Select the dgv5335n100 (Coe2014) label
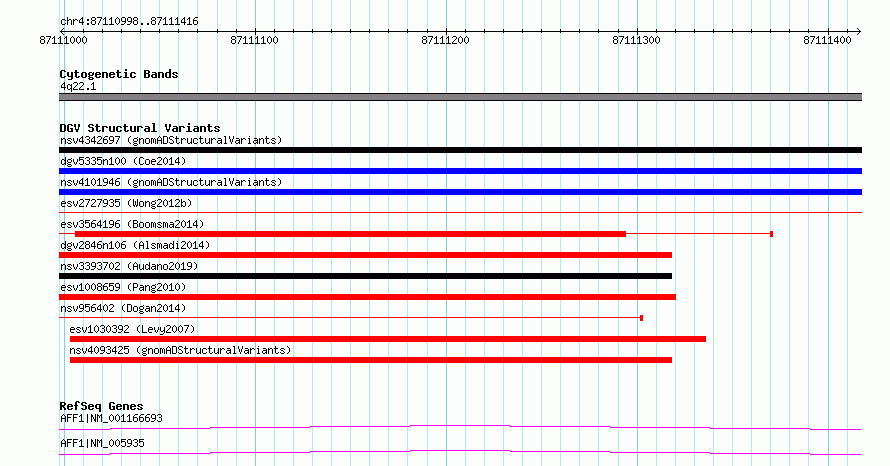The image size is (890, 466). click(x=123, y=161)
